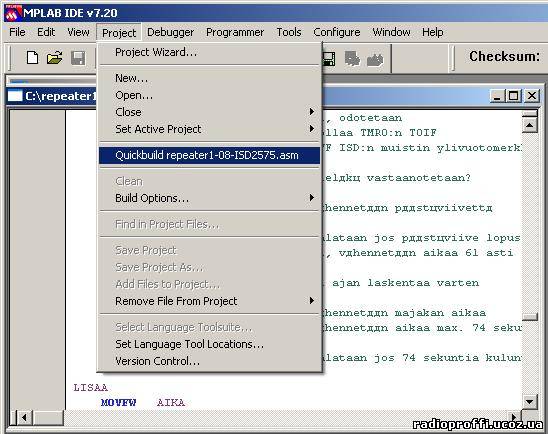This screenshot has width=548, height=434.
Task: Expand the Close submenu
Action: tap(209, 112)
